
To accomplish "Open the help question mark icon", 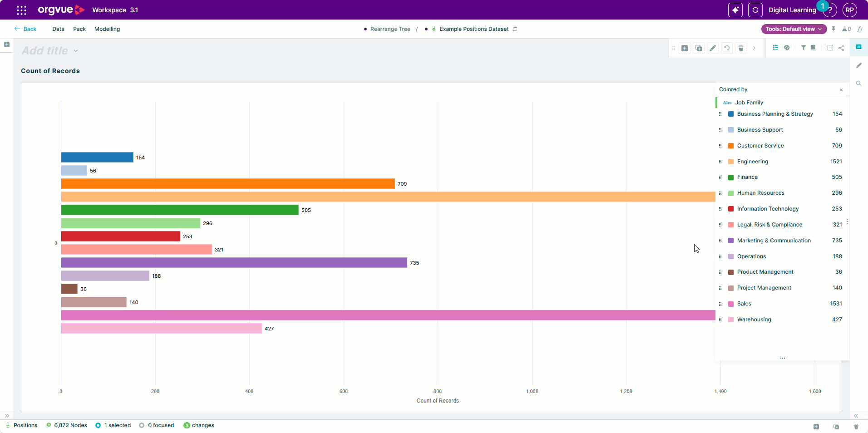I will point(830,10).
